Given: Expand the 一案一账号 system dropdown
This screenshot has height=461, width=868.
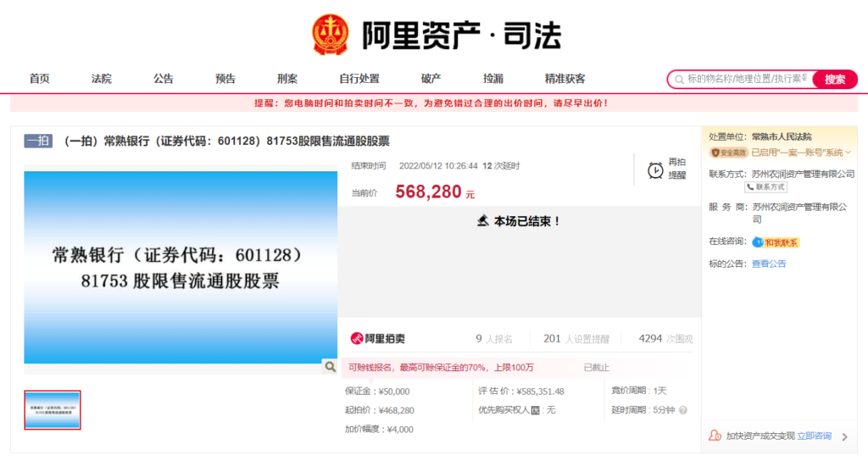Looking at the screenshot, I should point(848,153).
